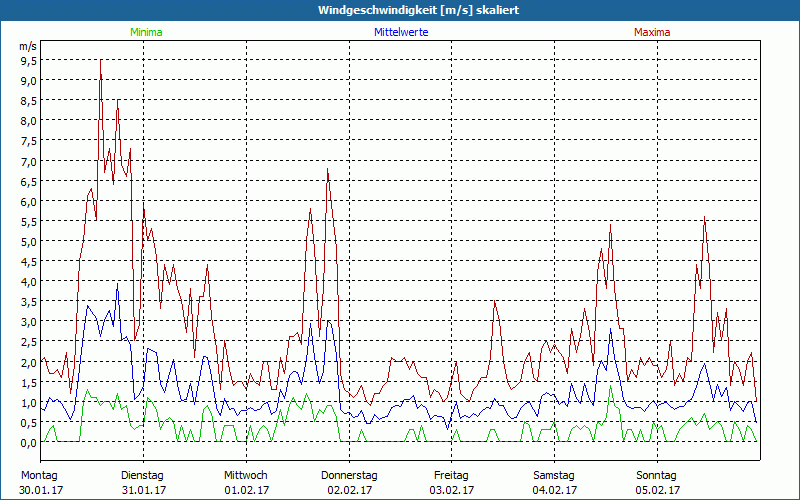
Task: Click the 4,0 y-axis value
Action: point(29,282)
